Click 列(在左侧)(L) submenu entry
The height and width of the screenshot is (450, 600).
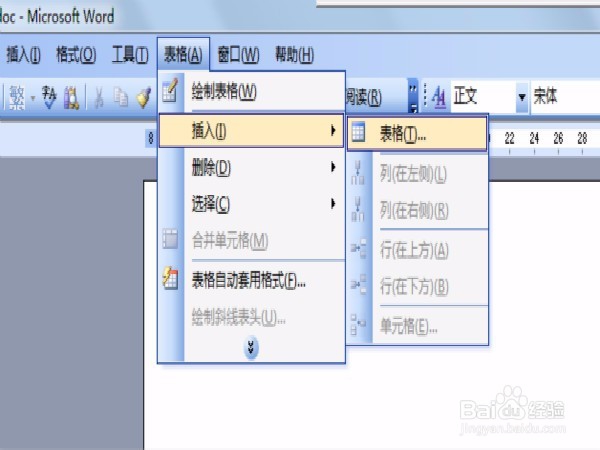tap(417, 174)
